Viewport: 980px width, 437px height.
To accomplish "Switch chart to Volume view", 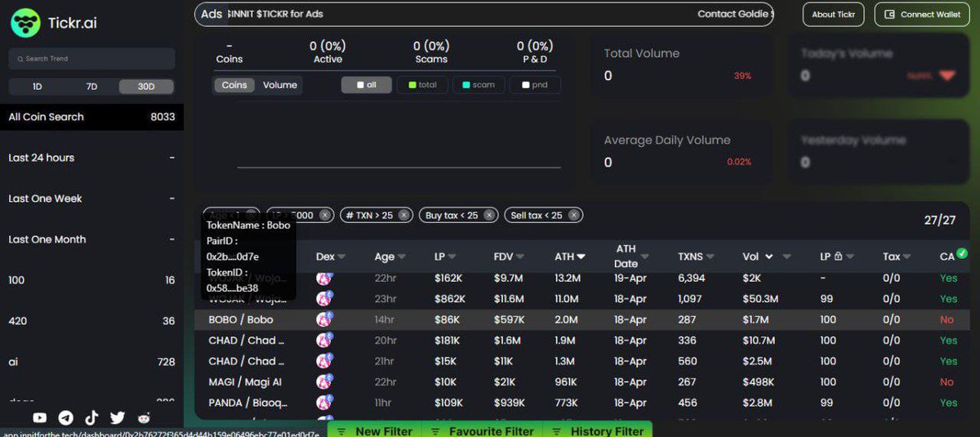I will point(279,85).
